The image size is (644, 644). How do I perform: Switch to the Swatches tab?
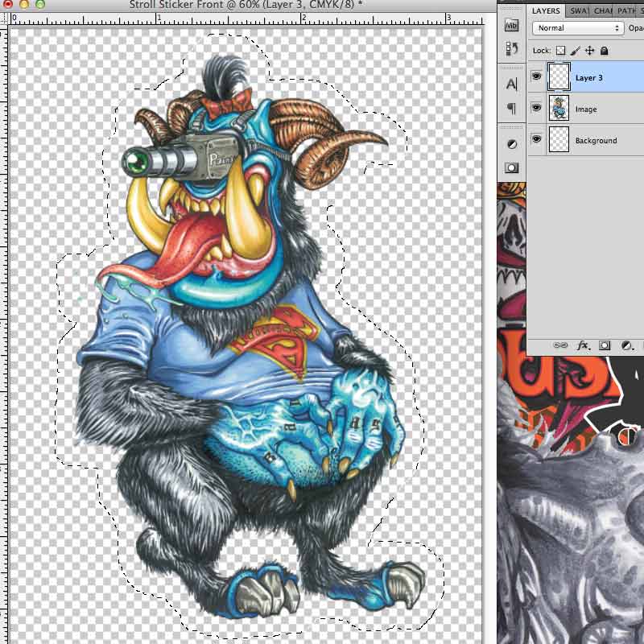pyautogui.click(x=578, y=11)
